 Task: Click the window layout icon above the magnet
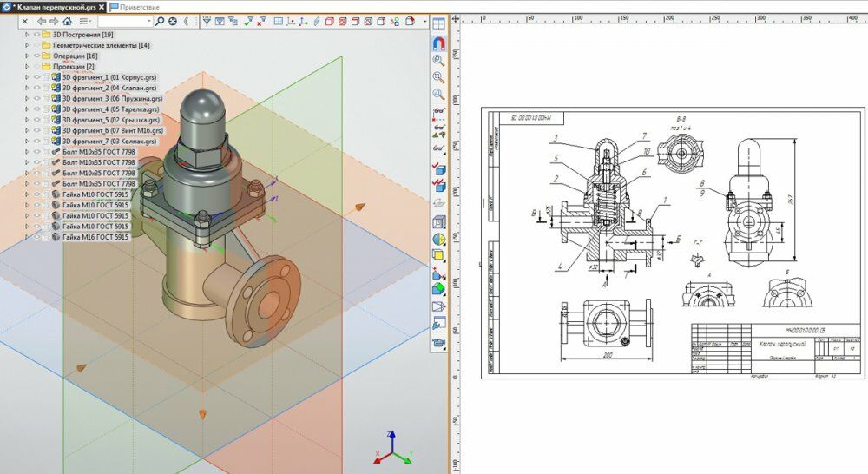438,23
